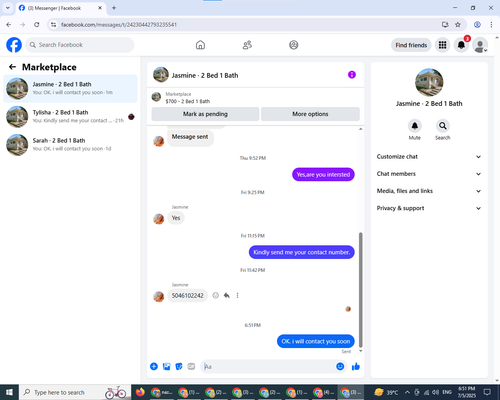Click the browser address bar URL
This screenshot has width=500, height=400.
119,25
